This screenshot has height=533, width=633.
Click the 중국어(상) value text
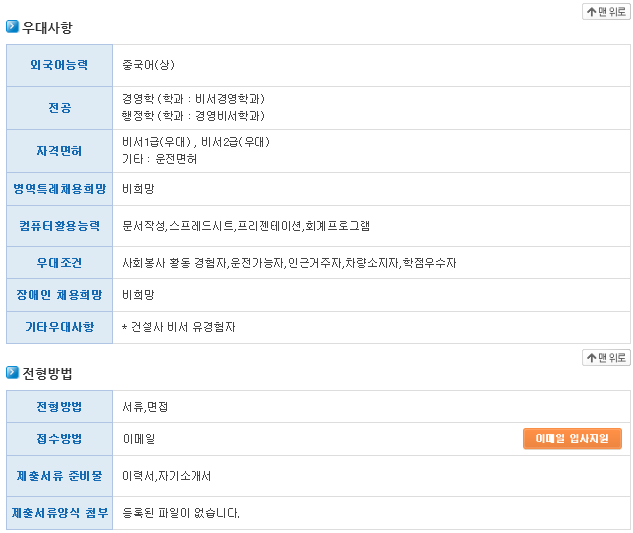[x=148, y=65]
